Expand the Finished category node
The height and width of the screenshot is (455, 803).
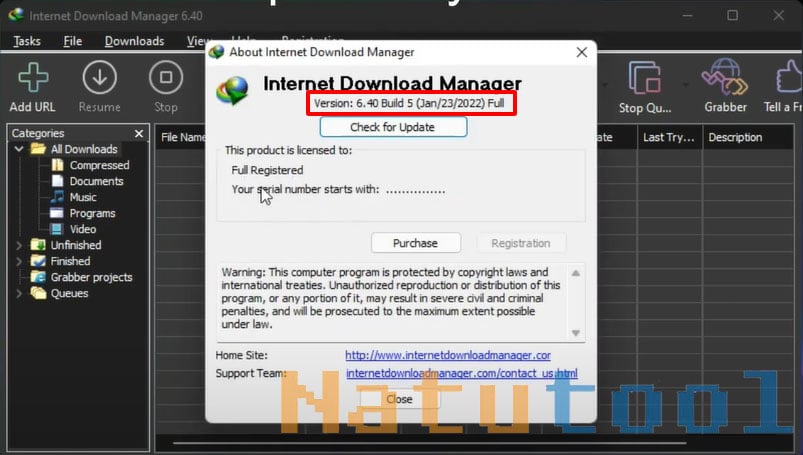point(19,261)
